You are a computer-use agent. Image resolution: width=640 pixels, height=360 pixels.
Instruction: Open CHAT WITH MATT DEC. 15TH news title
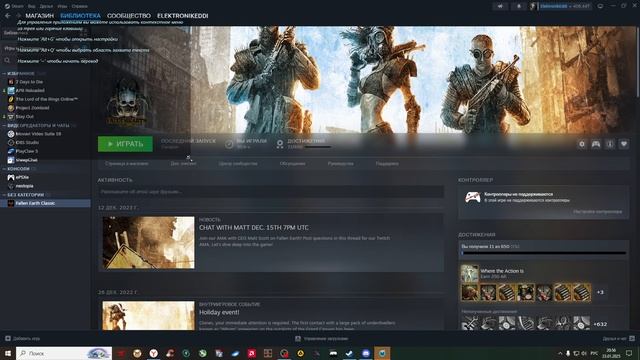tap(254, 228)
